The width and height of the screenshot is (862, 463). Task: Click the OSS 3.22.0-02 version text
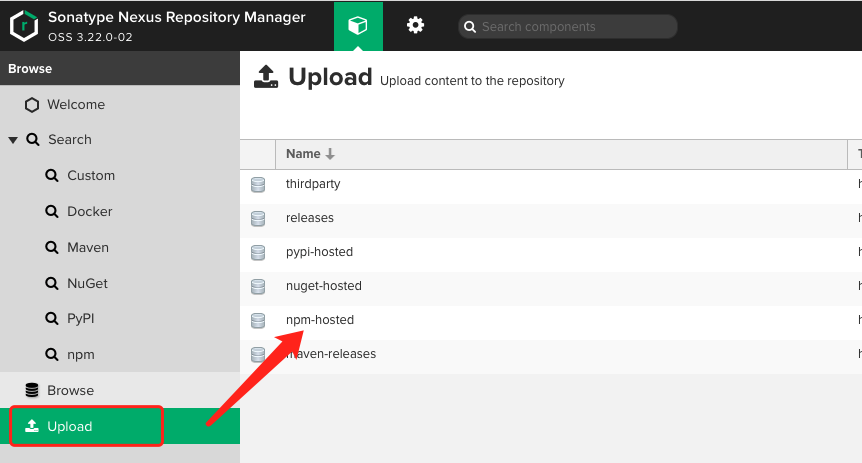tap(90, 37)
